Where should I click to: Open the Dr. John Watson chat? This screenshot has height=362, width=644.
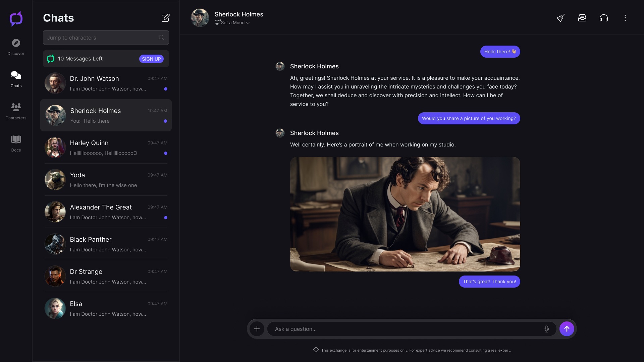pos(106,83)
